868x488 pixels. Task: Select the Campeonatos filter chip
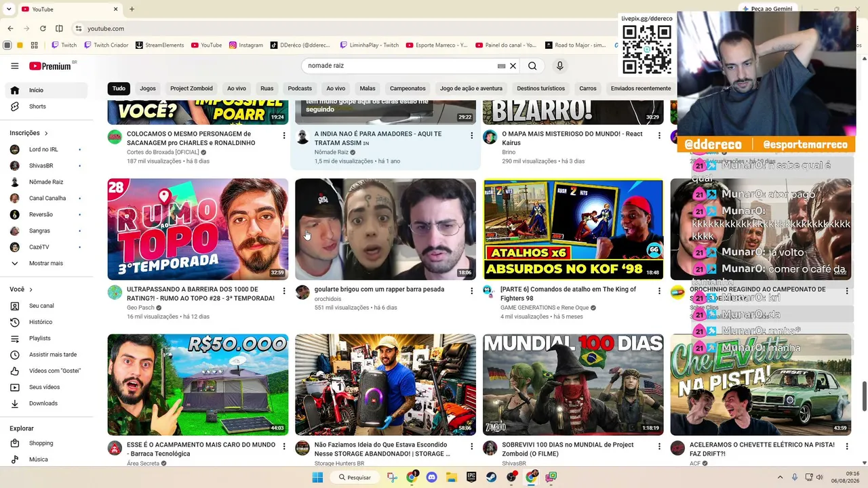pos(408,88)
